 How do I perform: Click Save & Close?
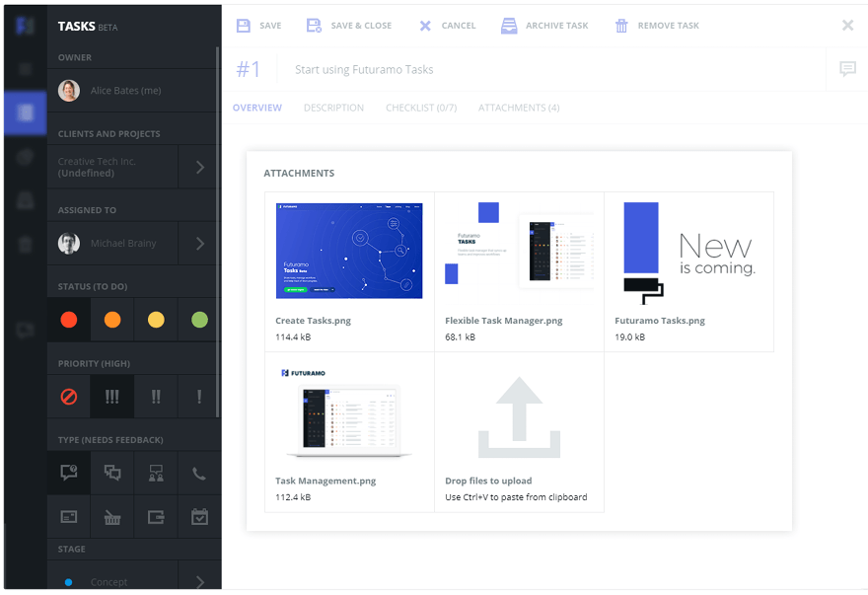(349, 26)
